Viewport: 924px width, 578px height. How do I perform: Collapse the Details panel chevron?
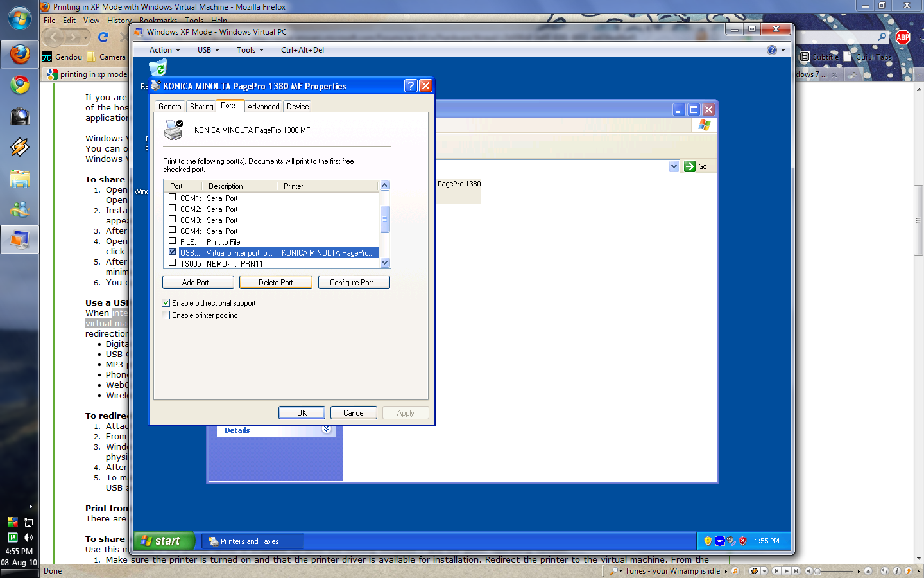(327, 430)
